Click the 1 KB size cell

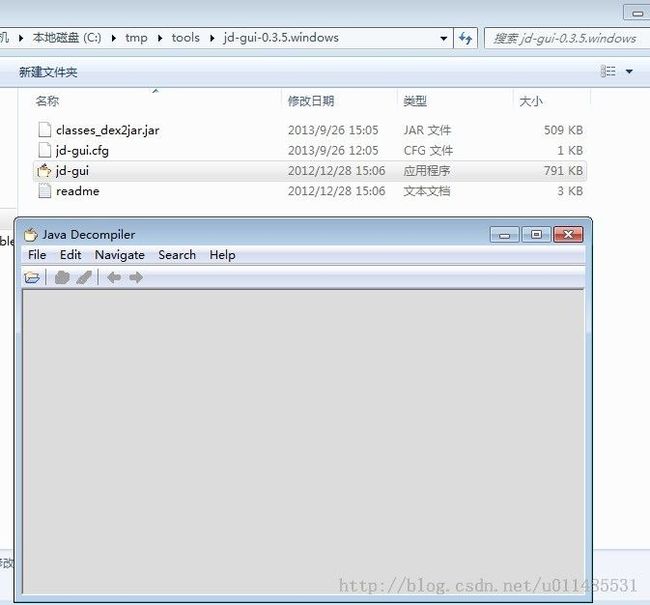[570, 151]
